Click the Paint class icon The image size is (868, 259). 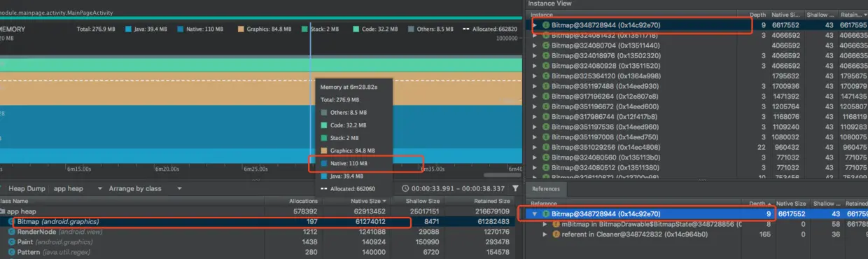11,241
